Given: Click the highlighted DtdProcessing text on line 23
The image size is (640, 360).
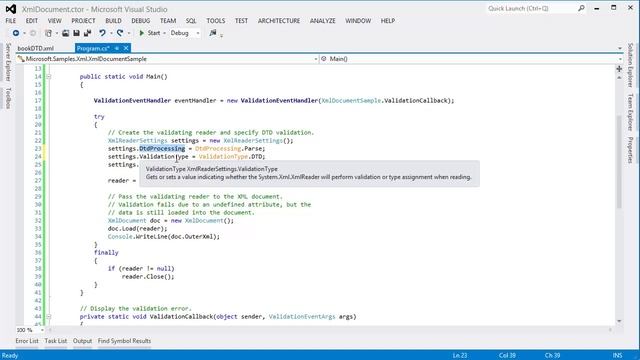Looking at the screenshot, I should [x=162, y=149].
